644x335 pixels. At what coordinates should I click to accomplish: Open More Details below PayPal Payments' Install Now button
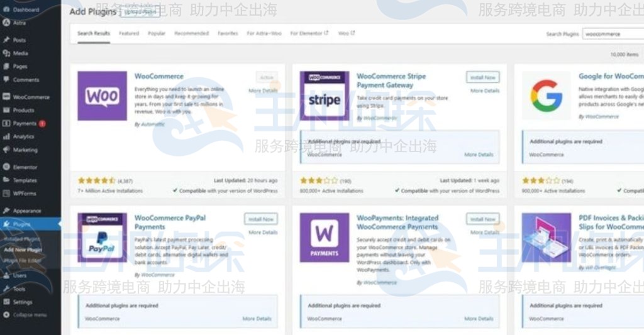click(263, 233)
